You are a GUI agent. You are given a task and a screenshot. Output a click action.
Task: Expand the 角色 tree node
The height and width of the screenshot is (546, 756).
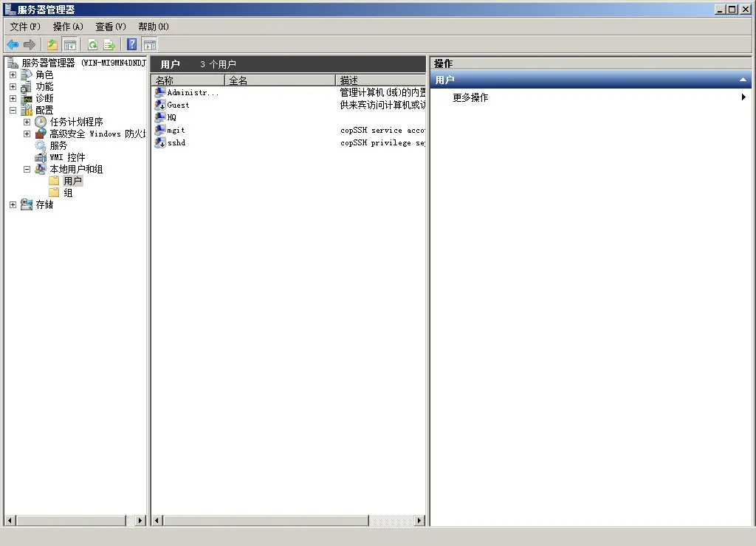(13, 75)
